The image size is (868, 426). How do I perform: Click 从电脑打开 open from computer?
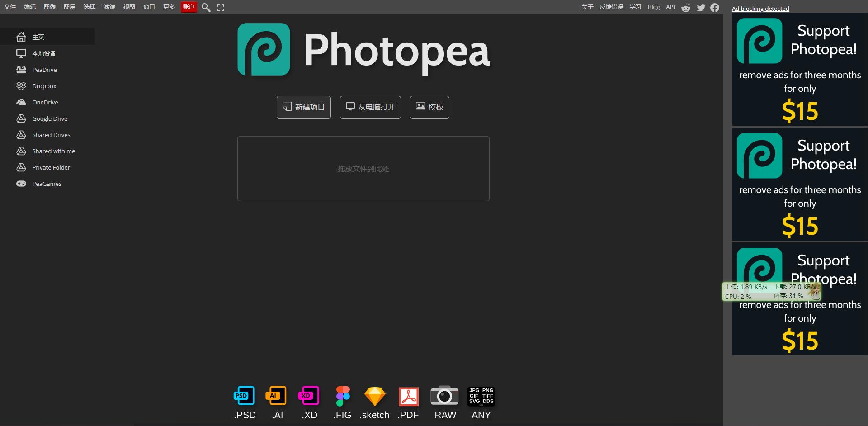pyautogui.click(x=370, y=107)
